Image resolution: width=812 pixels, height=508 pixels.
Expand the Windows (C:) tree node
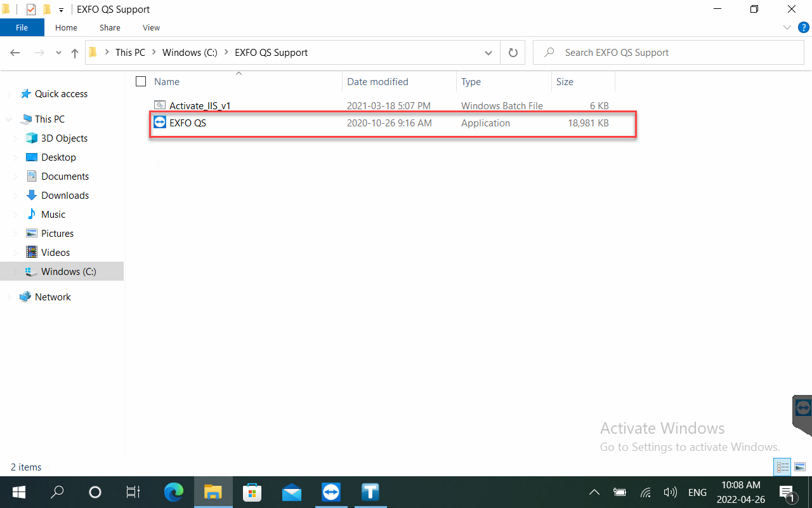click(x=16, y=272)
